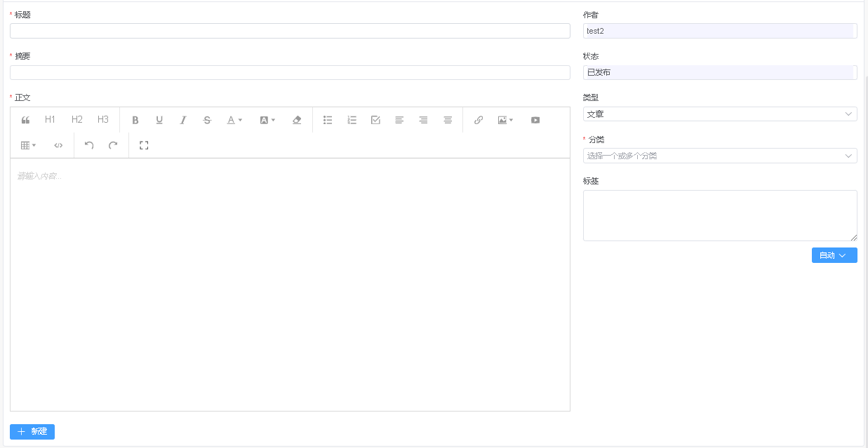Viewport: 868px width, 448px height.
Task: Toggle strikethrough formatting
Action: point(207,119)
